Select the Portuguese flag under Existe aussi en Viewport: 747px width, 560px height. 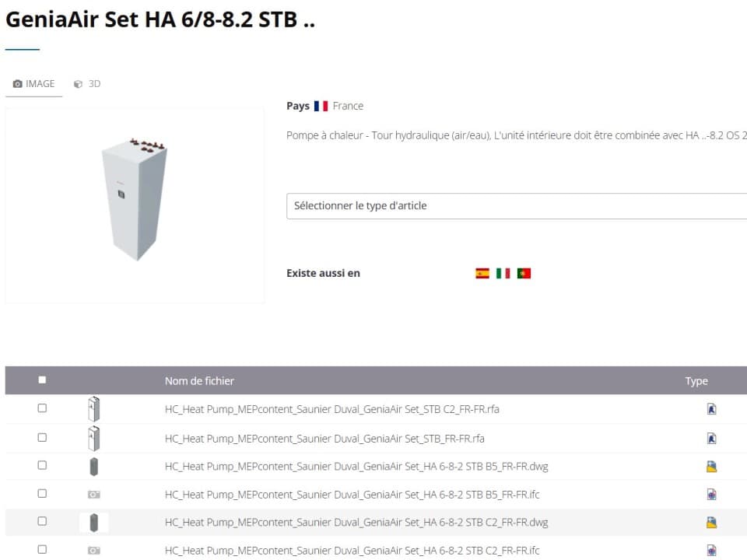coord(524,273)
